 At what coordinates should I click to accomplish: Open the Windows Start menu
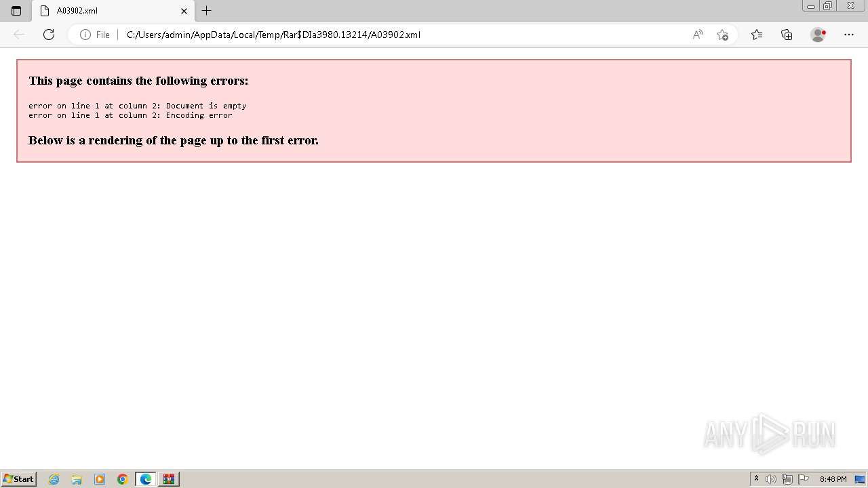18,479
